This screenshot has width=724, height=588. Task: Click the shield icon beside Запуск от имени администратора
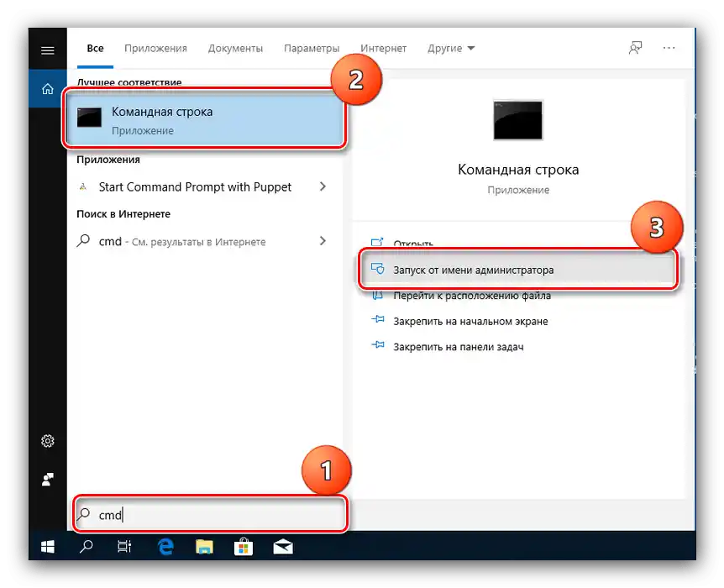[x=378, y=268]
